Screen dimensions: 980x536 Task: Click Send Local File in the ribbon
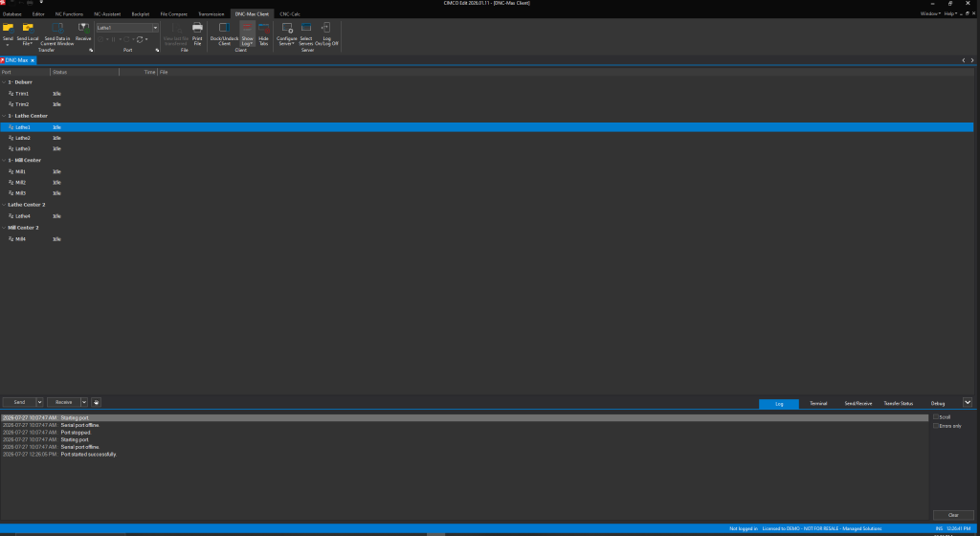tap(28, 33)
